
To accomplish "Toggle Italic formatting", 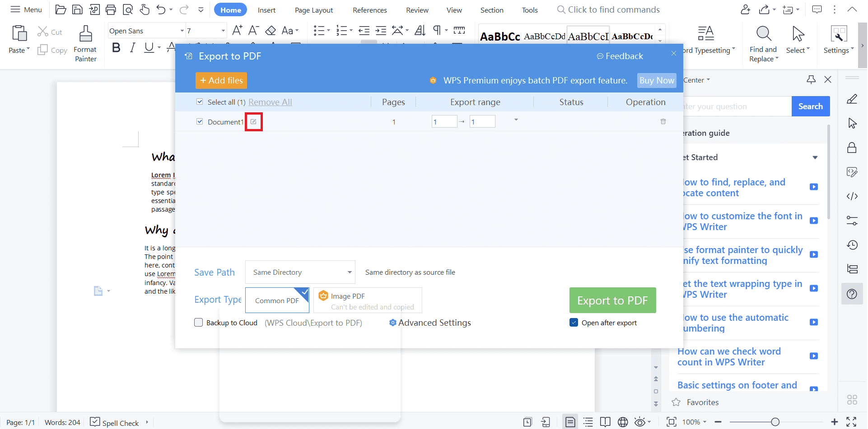I will coord(132,47).
